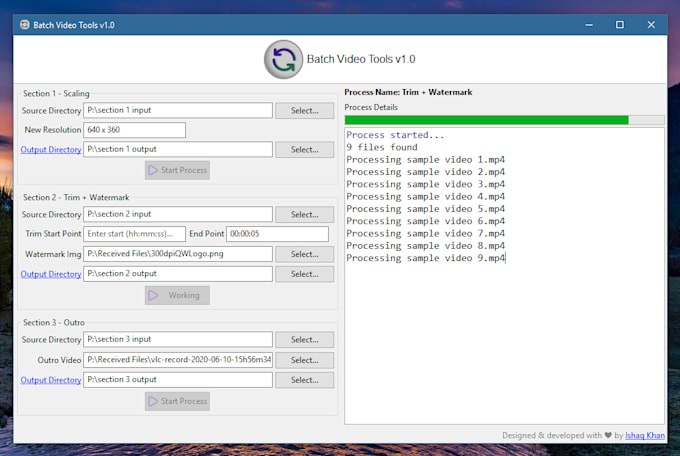Open Section 2 Output Directory link
The image size is (680, 456).
(51, 274)
